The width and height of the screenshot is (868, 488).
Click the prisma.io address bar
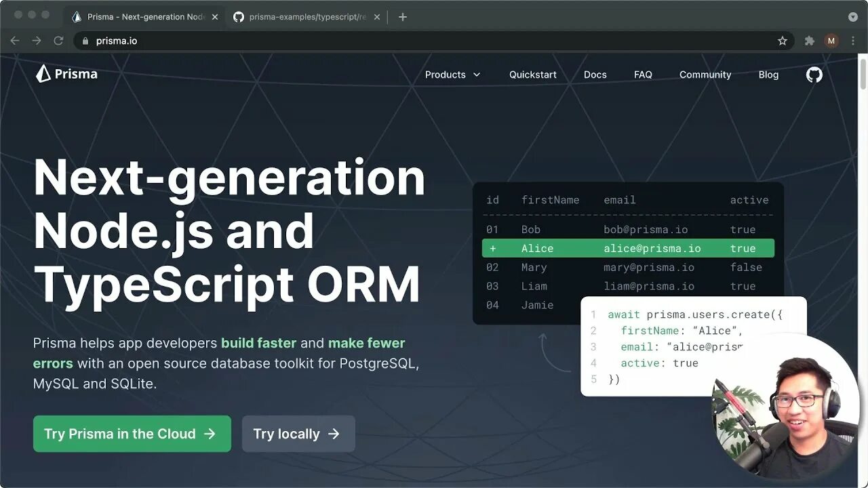434,41
